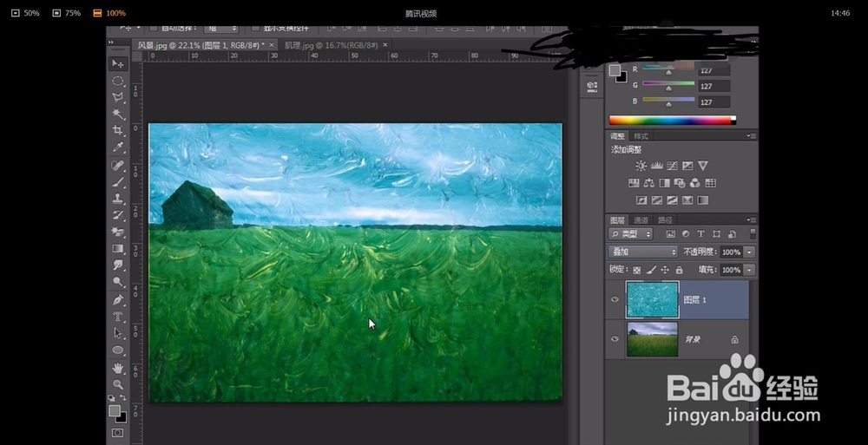Open Layers panel flyout menu
Screen dimensions: 868x445
[x=751, y=219]
